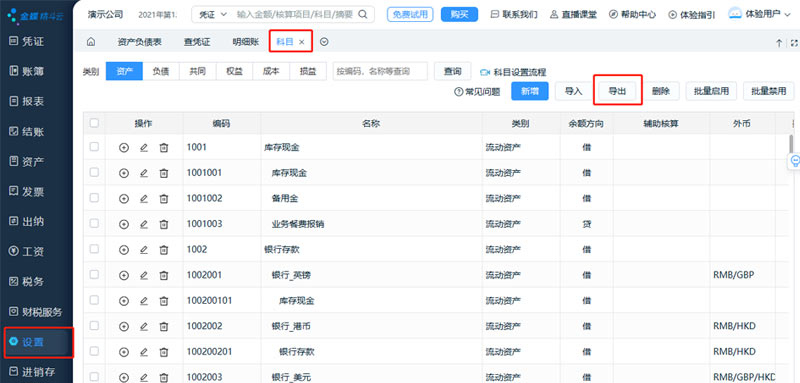Viewport: 800px width, 383px height.
Task: Select the 权益 category tab
Action: coord(234,71)
